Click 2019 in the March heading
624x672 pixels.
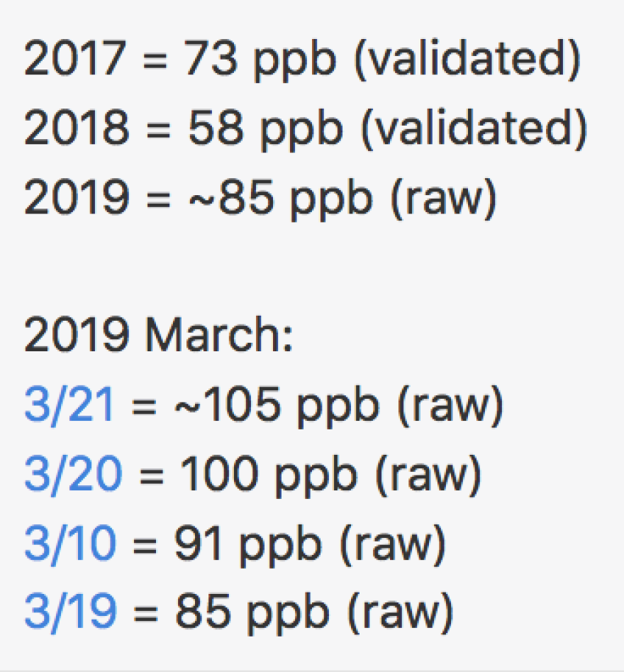pos(77,334)
